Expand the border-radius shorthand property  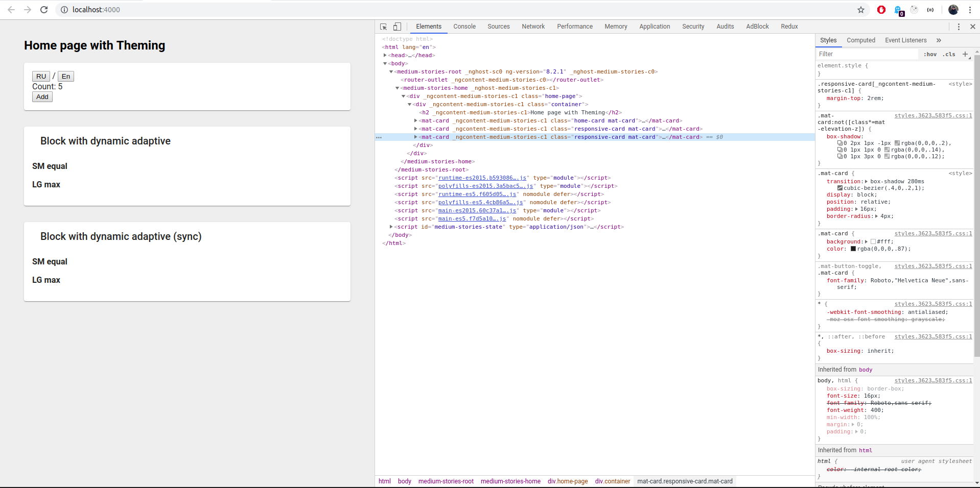click(x=876, y=216)
